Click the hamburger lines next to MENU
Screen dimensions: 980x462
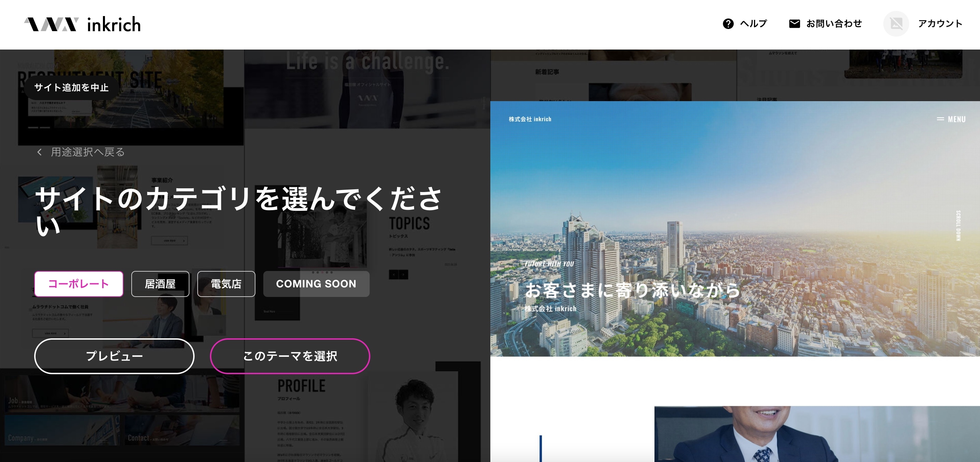pos(940,119)
